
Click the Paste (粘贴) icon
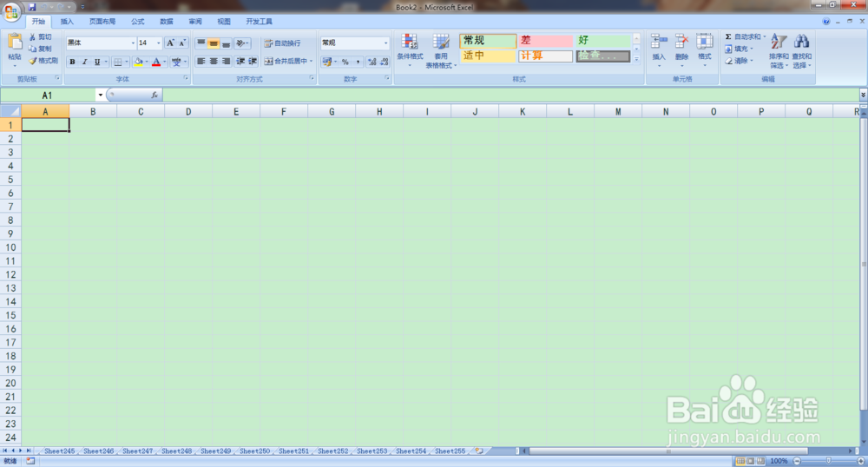pyautogui.click(x=15, y=42)
